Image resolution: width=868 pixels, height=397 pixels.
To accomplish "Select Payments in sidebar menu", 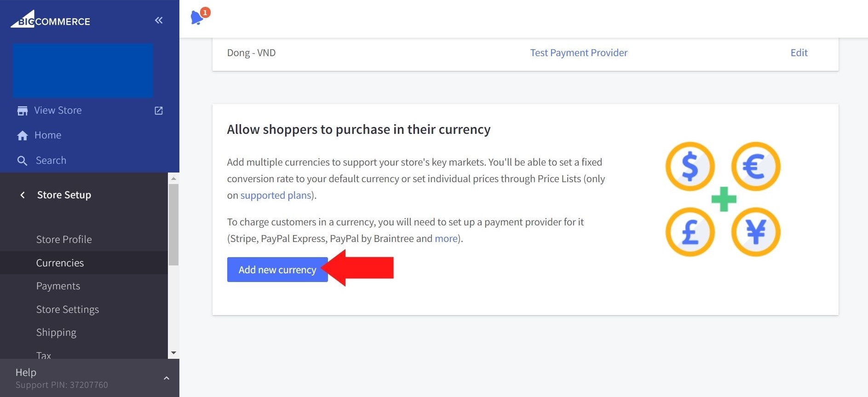I will [58, 286].
